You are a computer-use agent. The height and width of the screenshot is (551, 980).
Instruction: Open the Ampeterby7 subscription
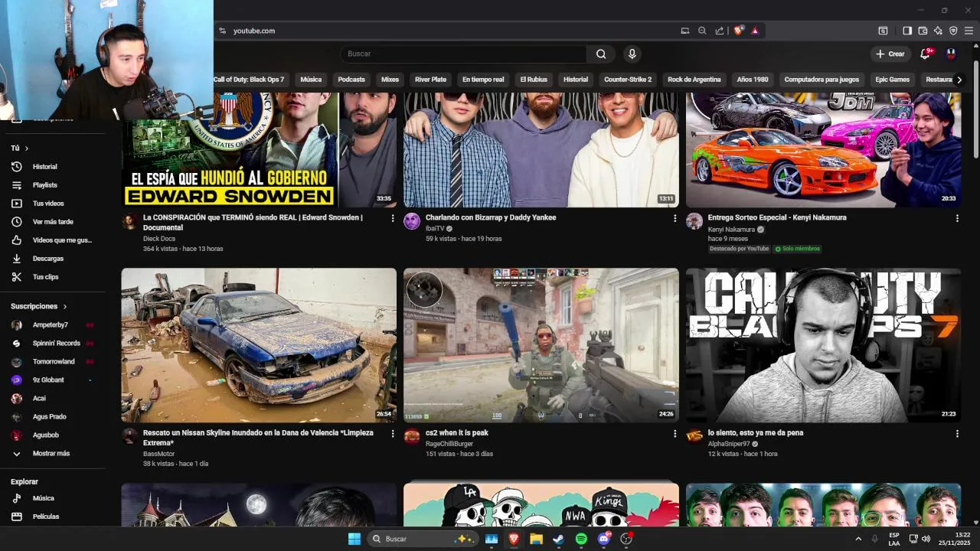click(x=52, y=325)
